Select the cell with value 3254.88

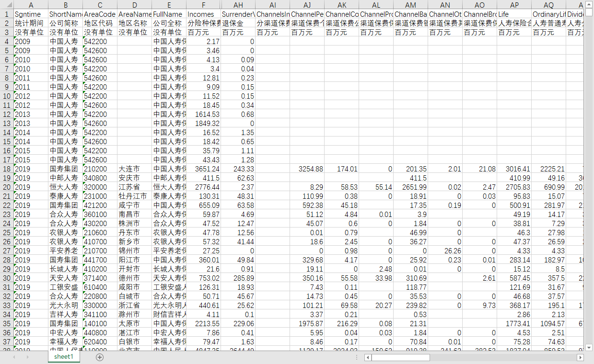(x=307, y=169)
